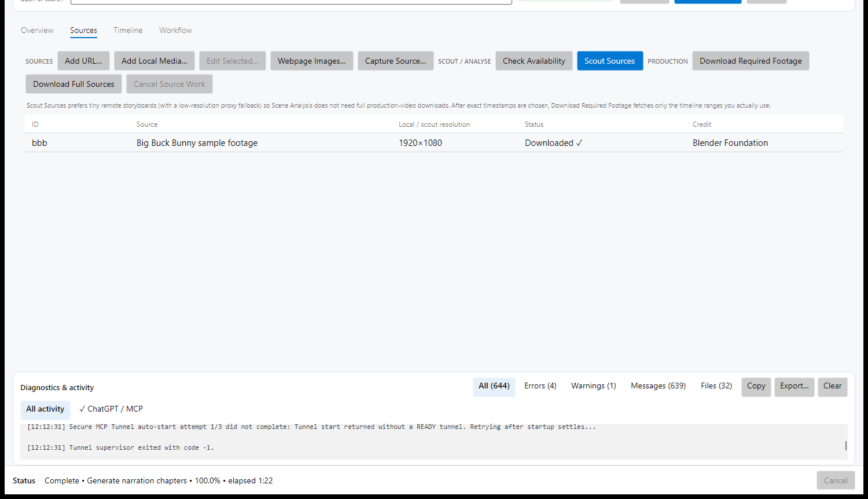868x499 pixels.
Task: Copy the diagnostics log
Action: click(756, 386)
